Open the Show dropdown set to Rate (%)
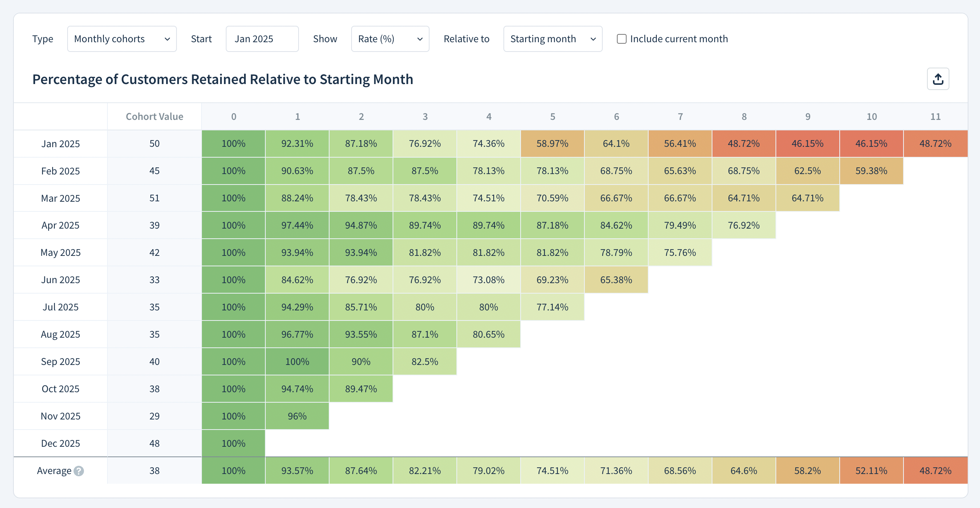This screenshot has height=508, width=980. (390, 38)
